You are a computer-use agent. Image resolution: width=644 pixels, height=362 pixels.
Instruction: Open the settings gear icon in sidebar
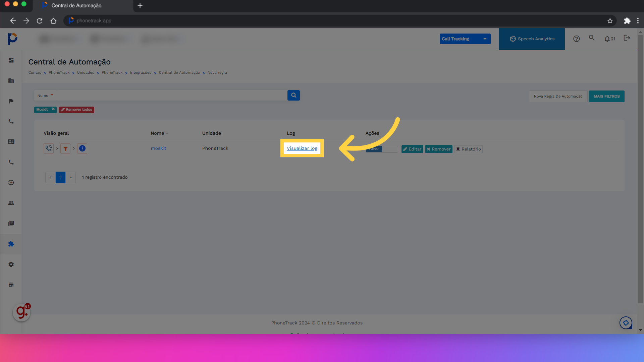(11, 264)
